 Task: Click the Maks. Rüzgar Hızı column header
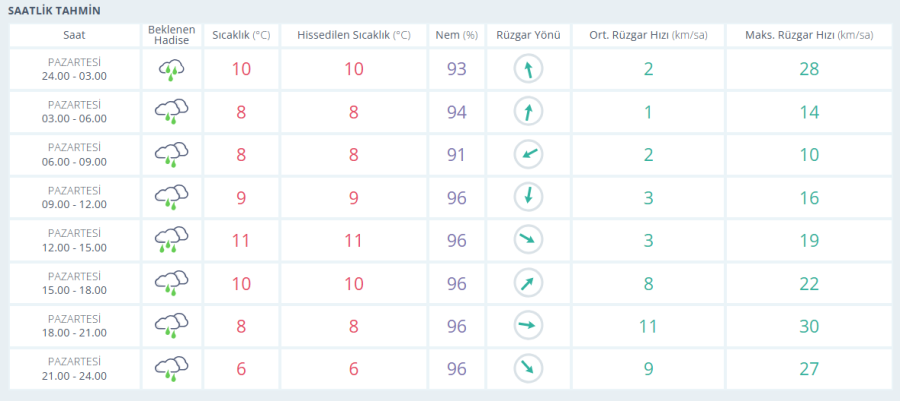pos(808,35)
